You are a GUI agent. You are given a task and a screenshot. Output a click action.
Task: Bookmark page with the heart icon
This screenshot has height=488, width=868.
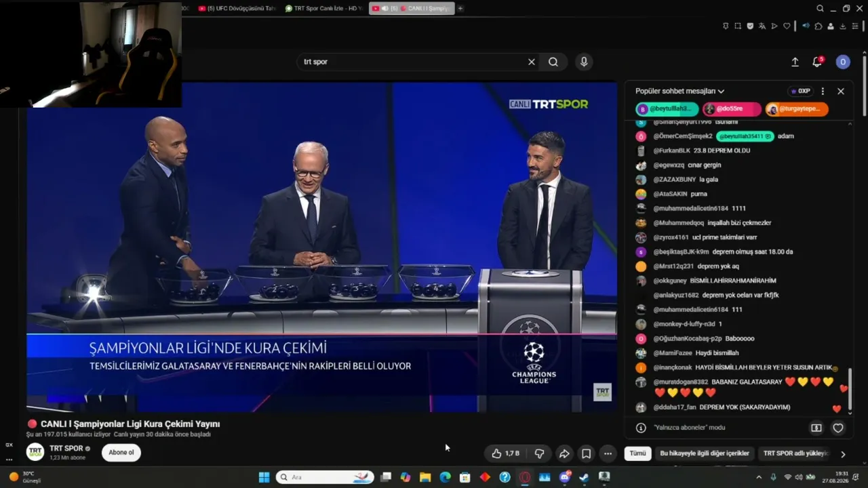[787, 26]
